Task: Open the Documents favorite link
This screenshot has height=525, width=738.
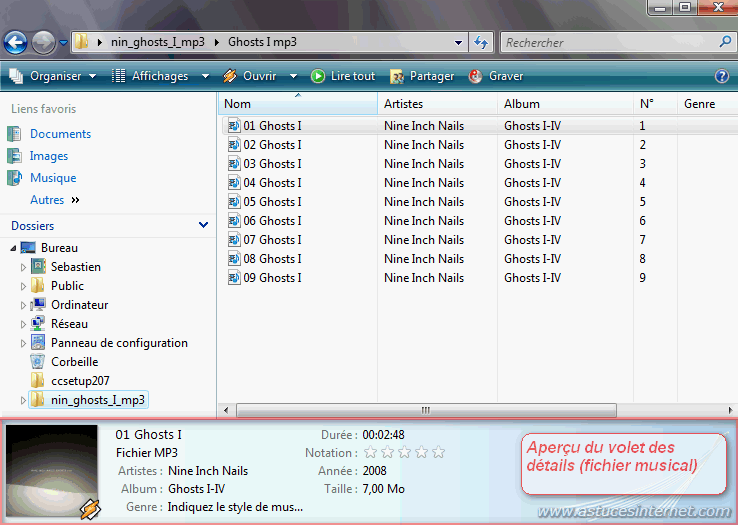Action: 60,134
